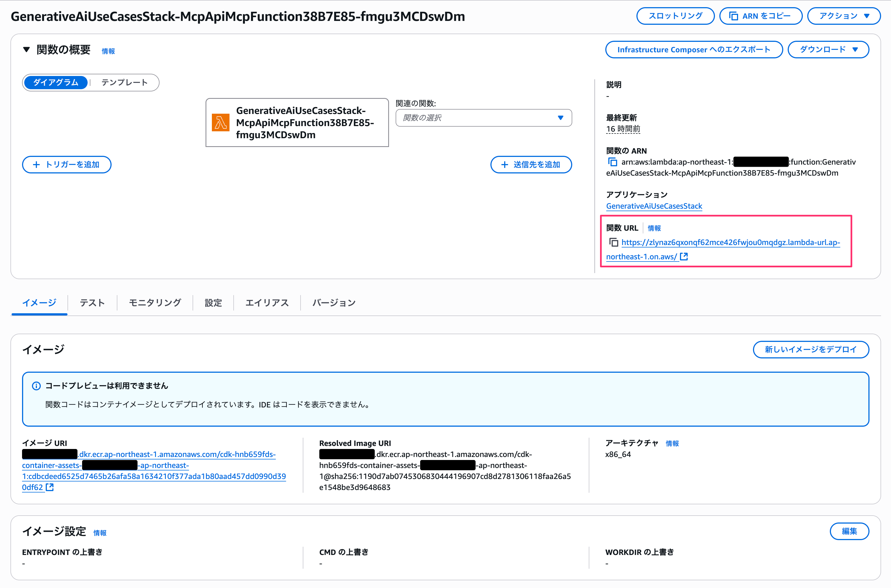
Task: Collapse the 関数の概要 section triangle
Action: click(x=26, y=50)
